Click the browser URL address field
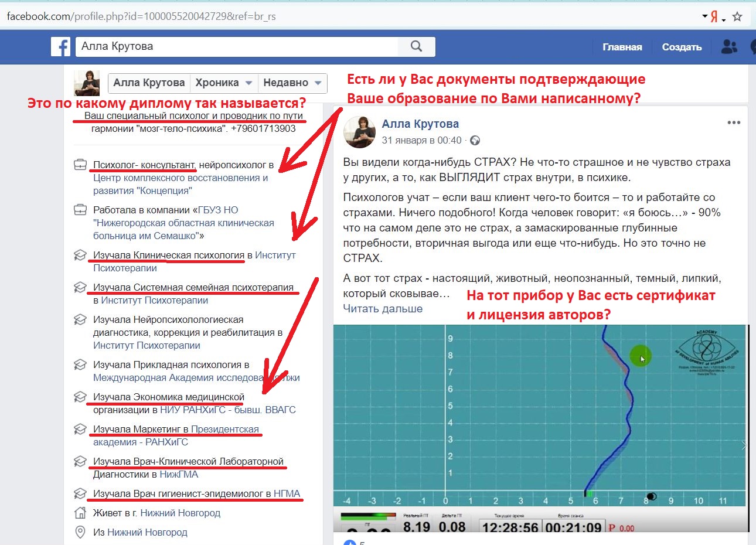The image size is (756, 545). click(352, 16)
